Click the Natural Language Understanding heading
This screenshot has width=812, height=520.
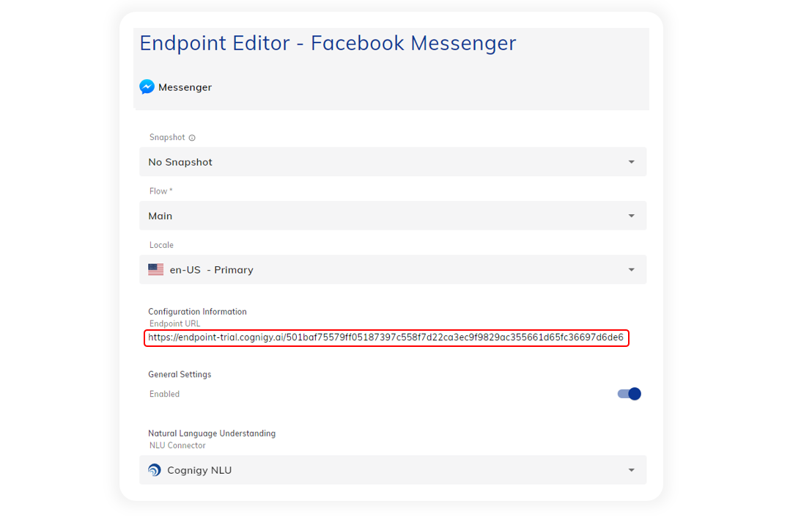point(212,433)
